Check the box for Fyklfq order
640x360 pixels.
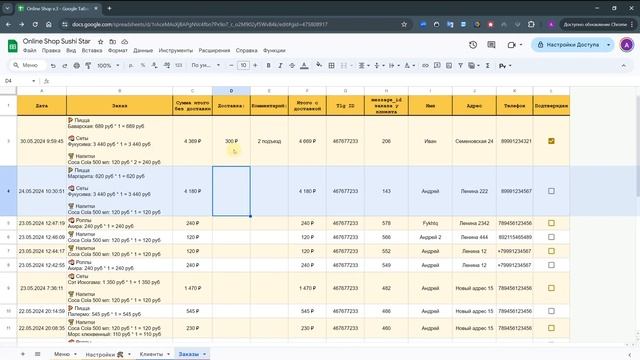coord(551,223)
